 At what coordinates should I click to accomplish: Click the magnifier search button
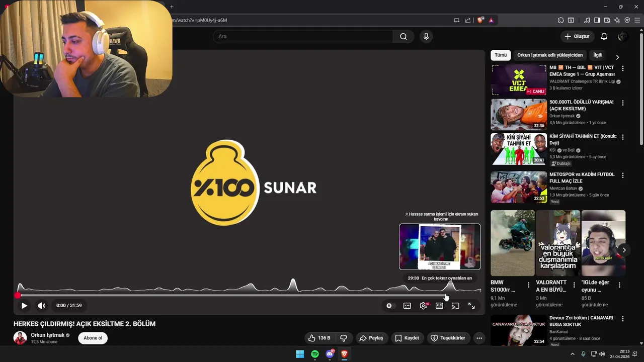(404, 36)
